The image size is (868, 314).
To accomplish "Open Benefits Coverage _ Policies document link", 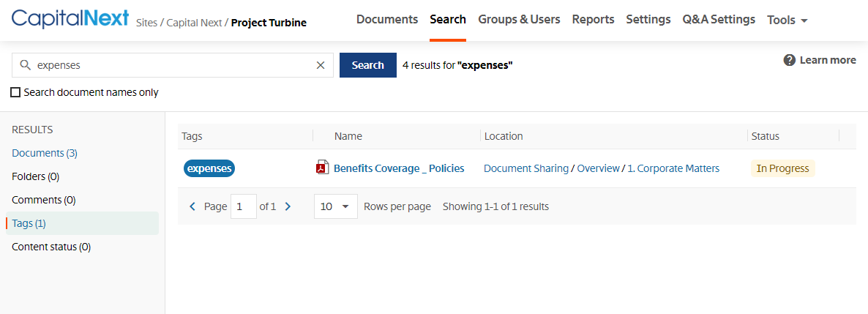I will [399, 168].
